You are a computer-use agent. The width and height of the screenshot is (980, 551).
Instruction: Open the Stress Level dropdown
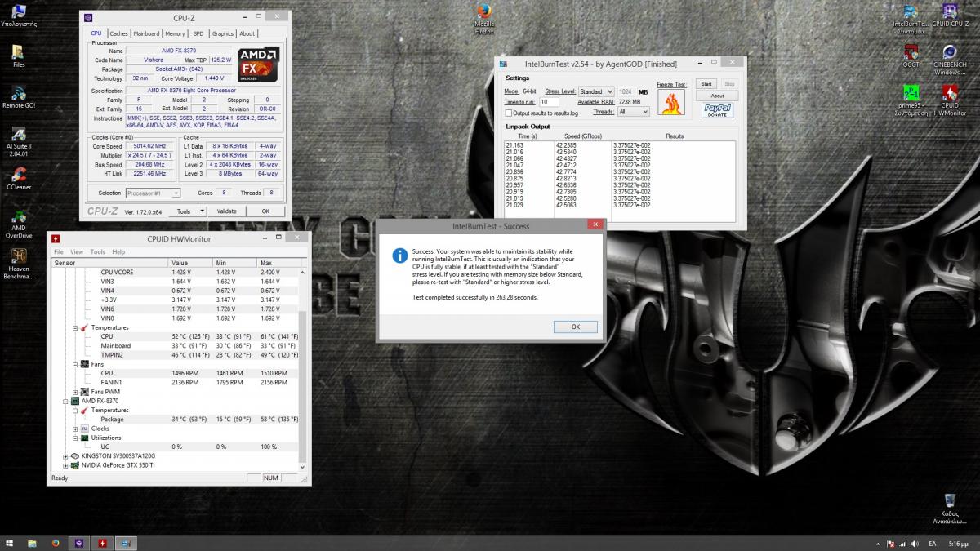tap(596, 91)
